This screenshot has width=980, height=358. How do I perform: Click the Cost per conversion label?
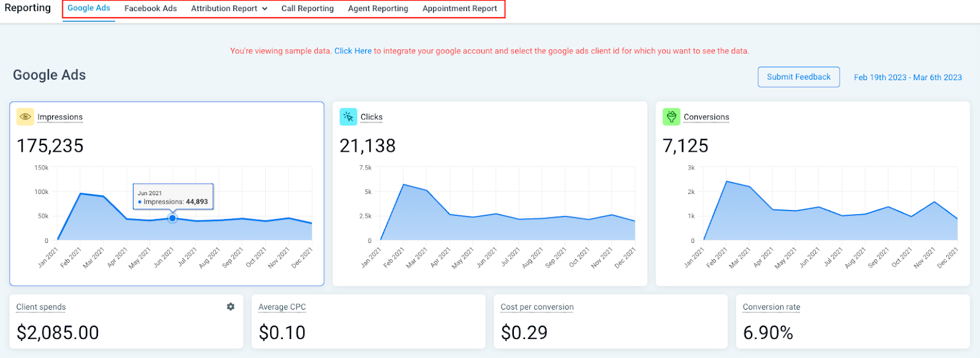point(537,307)
